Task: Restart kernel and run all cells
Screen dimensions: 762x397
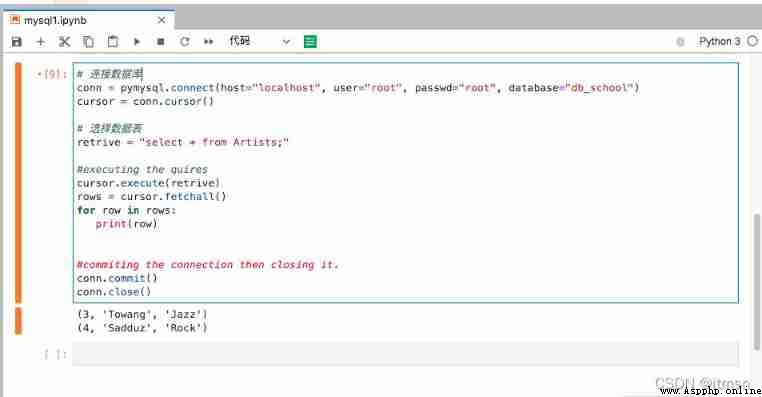Action: 208,42
